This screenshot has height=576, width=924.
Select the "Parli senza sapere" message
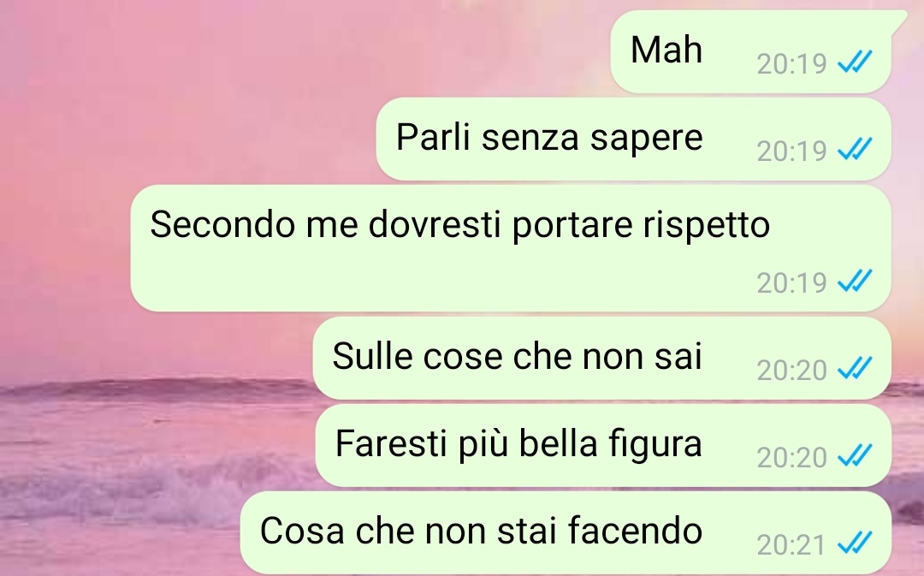click(633, 140)
